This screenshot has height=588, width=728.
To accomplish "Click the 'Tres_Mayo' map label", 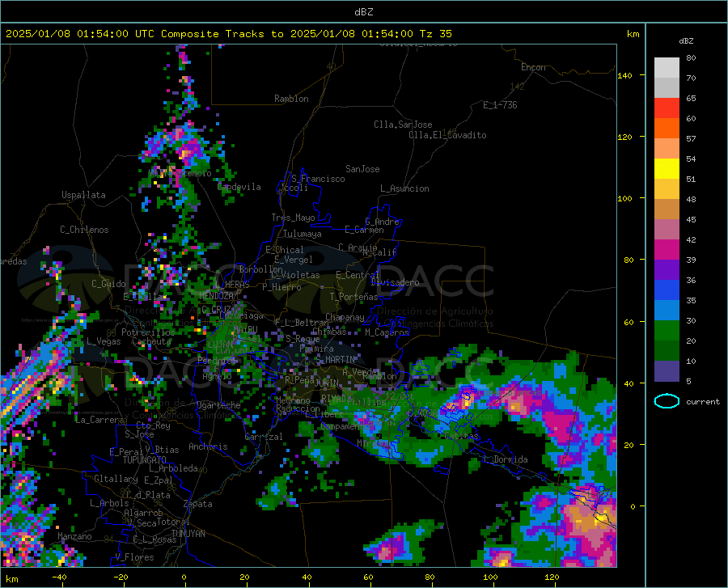I will point(293,218).
